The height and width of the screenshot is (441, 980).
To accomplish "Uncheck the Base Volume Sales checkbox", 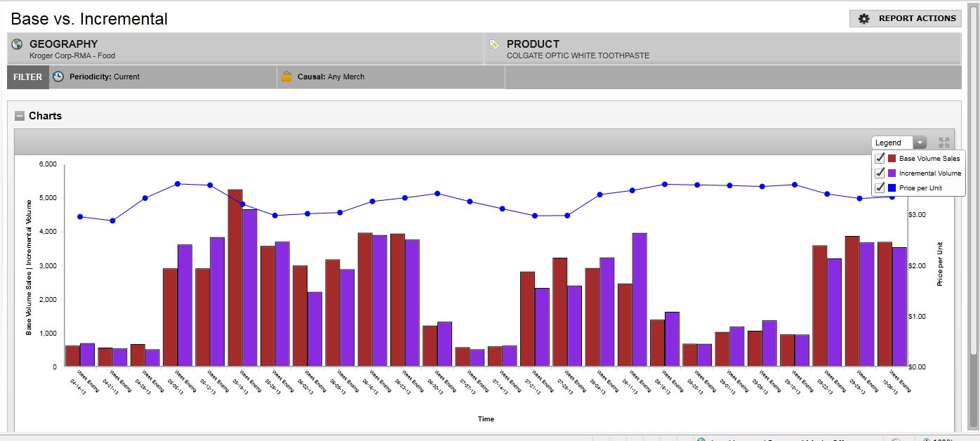I will 880,159.
